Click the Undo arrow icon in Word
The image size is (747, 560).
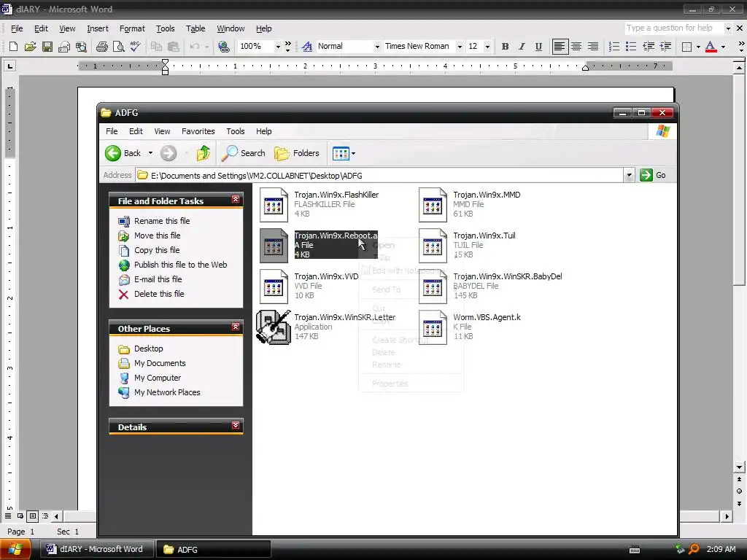coord(194,46)
